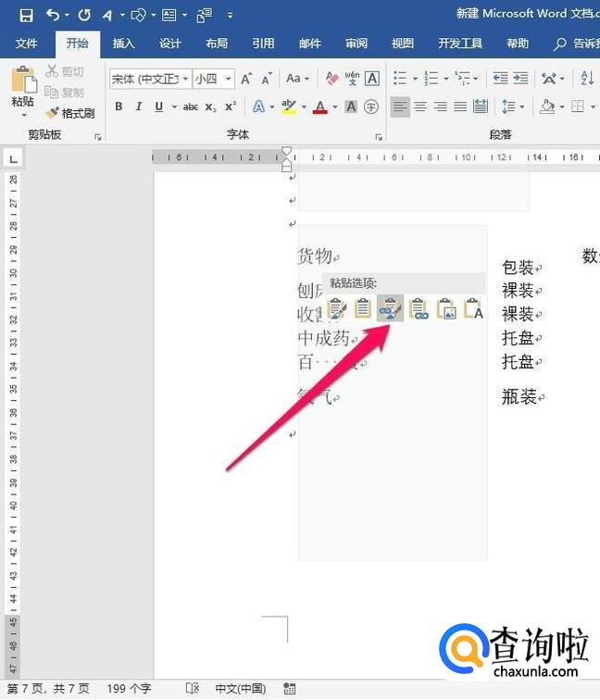Image resolution: width=600 pixels, height=700 pixels.
Task: Switch to the 插入 ribbon tab
Action: point(123,44)
